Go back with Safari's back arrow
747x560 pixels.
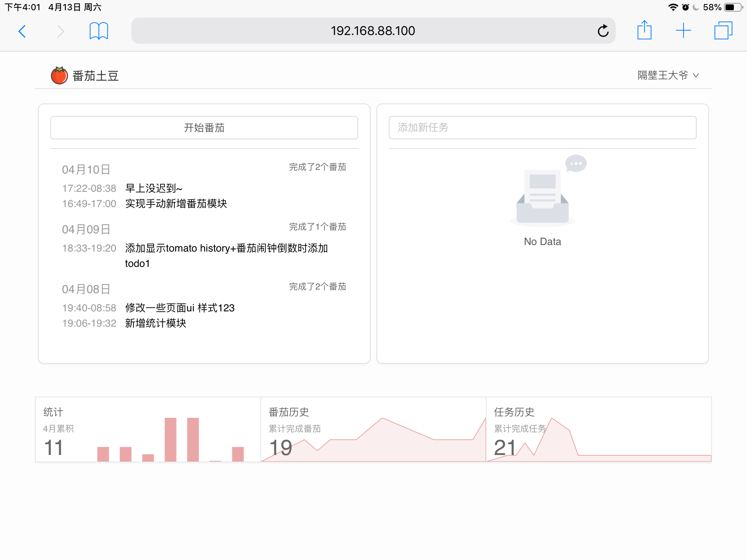tap(22, 31)
